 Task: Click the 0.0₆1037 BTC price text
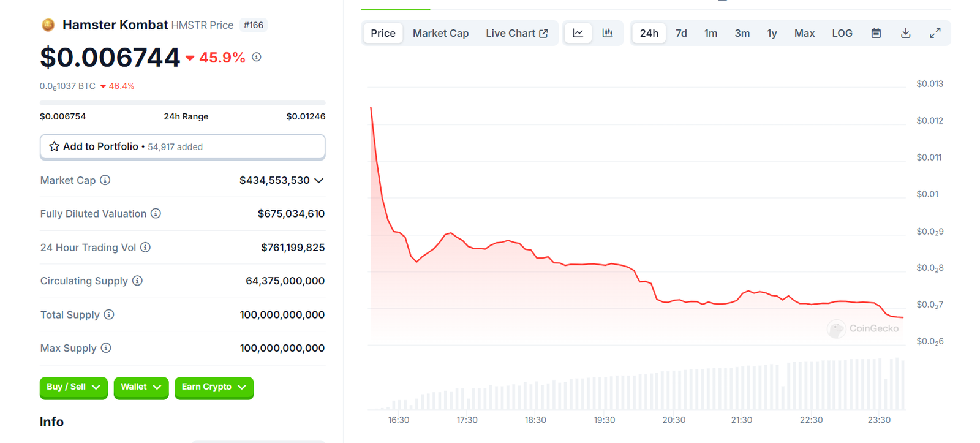[67, 86]
